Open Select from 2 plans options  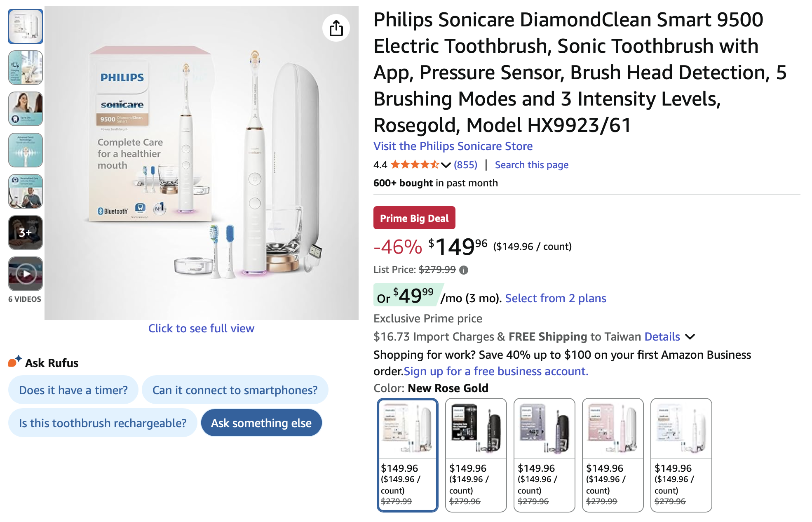point(555,298)
